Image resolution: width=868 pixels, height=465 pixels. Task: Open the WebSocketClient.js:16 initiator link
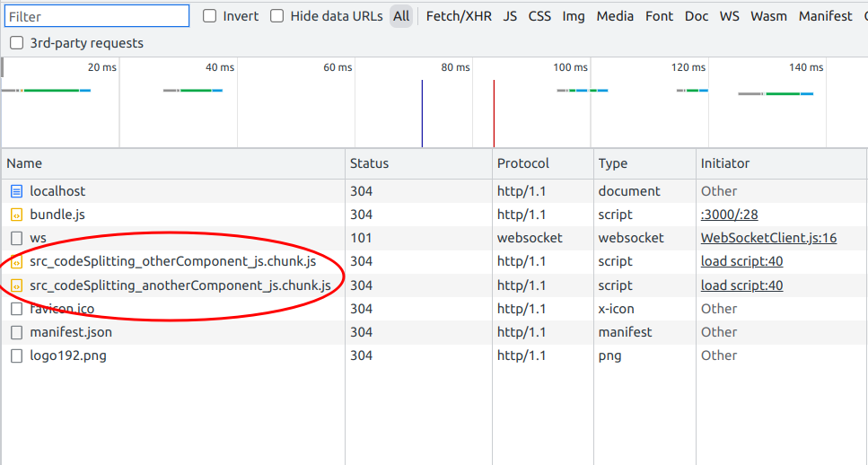click(768, 238)
